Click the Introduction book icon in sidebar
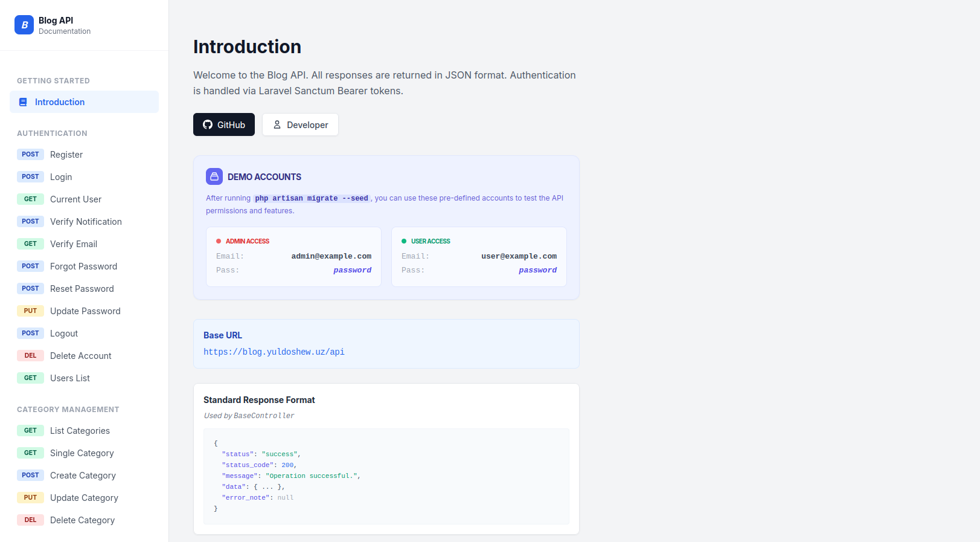 (23, 102)
